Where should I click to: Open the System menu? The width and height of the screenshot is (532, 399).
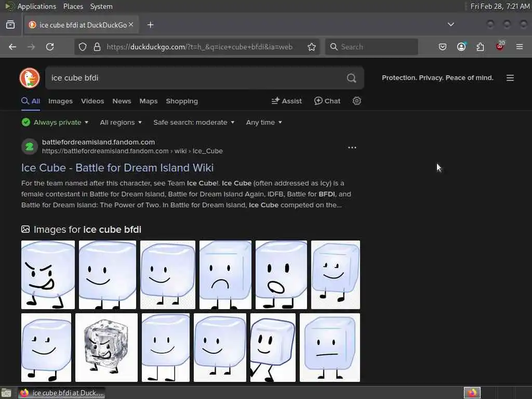(101, 6)
